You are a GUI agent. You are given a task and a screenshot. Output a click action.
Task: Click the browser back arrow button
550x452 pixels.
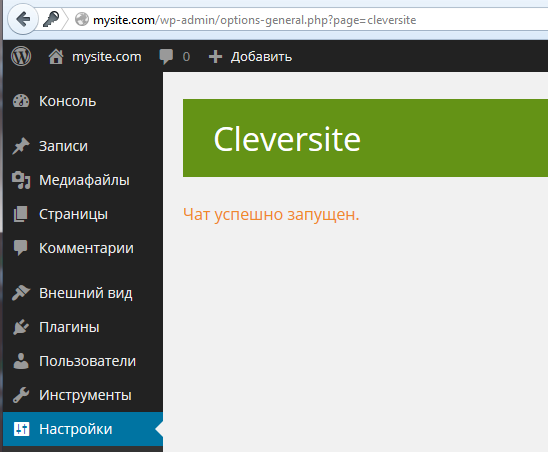click(x=23, y=19)
